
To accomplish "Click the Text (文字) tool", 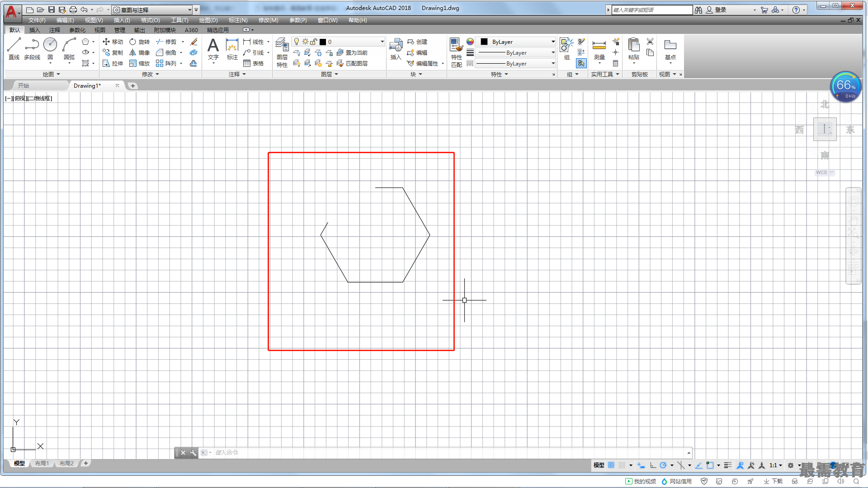I will pyautogui.click(x=213, y=49).
